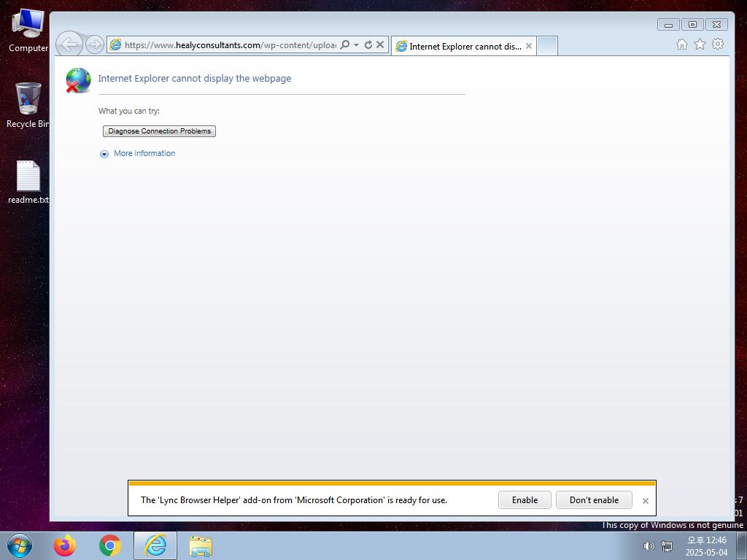Focus the healyconsultants.com URL field

230,44
